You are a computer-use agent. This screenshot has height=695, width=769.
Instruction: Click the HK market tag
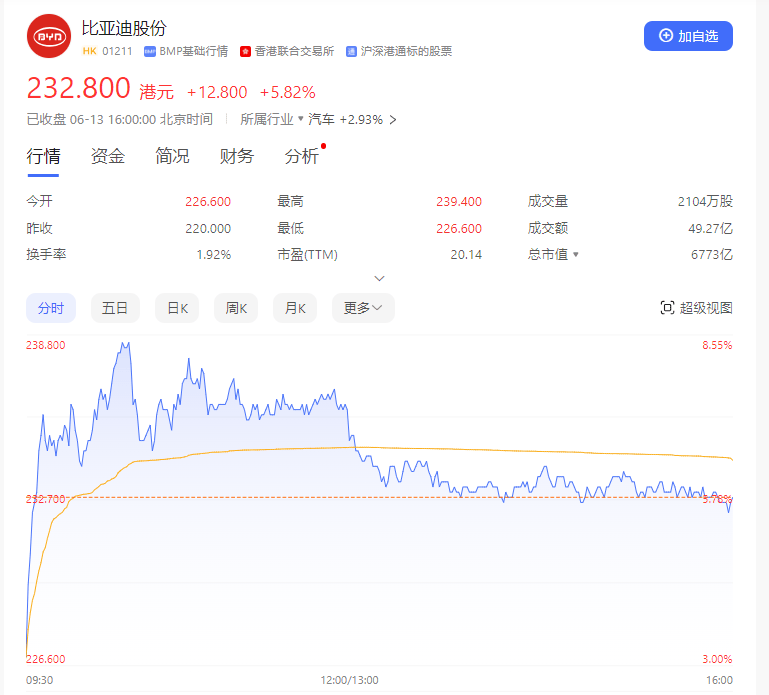pyautogui.click(x=89, y=51)
